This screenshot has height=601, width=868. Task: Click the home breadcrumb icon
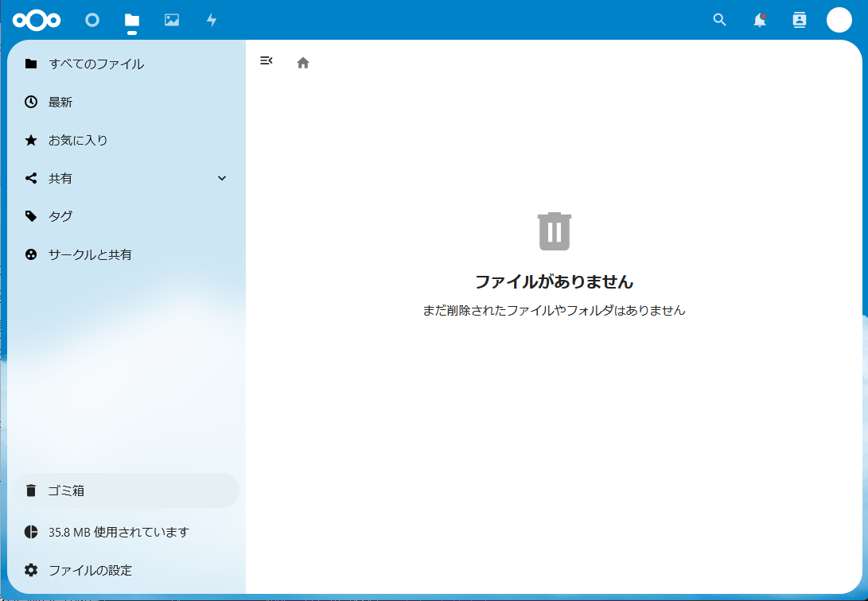(302, 61)
